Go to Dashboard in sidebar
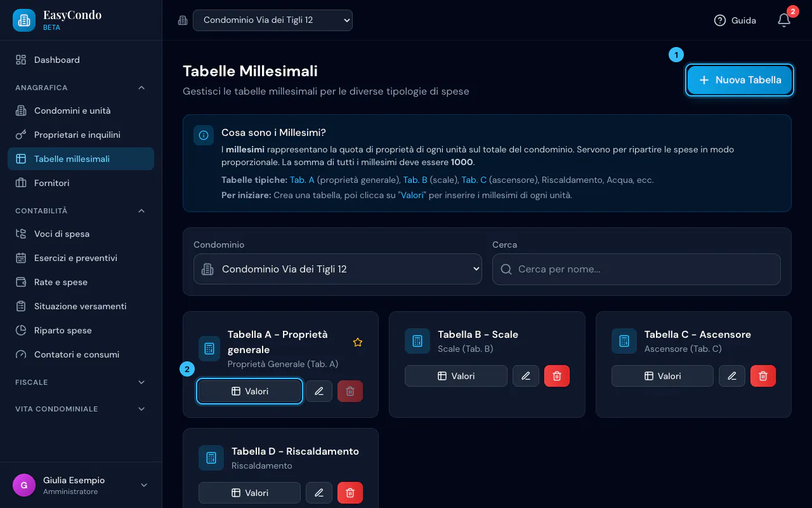This screenshot has height=508, width=812. [x=81, y=60]
